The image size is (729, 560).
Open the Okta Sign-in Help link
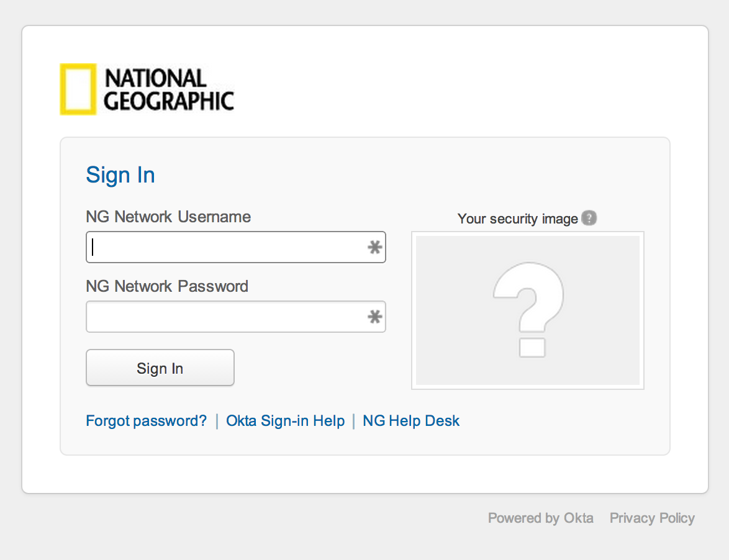(x=286, y=420)
